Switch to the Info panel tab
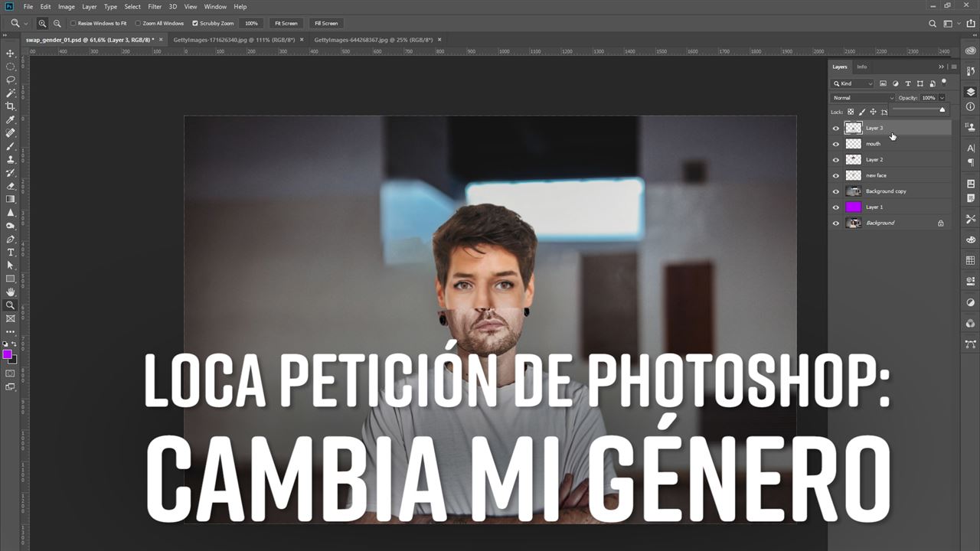980x551 pixels. (x=862, y=67)
